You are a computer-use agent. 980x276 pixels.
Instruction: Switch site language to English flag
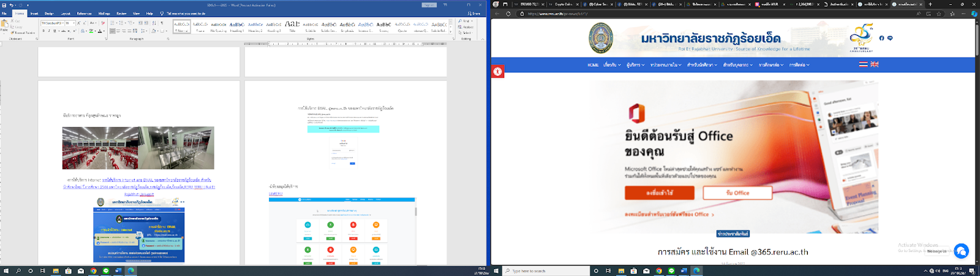[874, 64]
